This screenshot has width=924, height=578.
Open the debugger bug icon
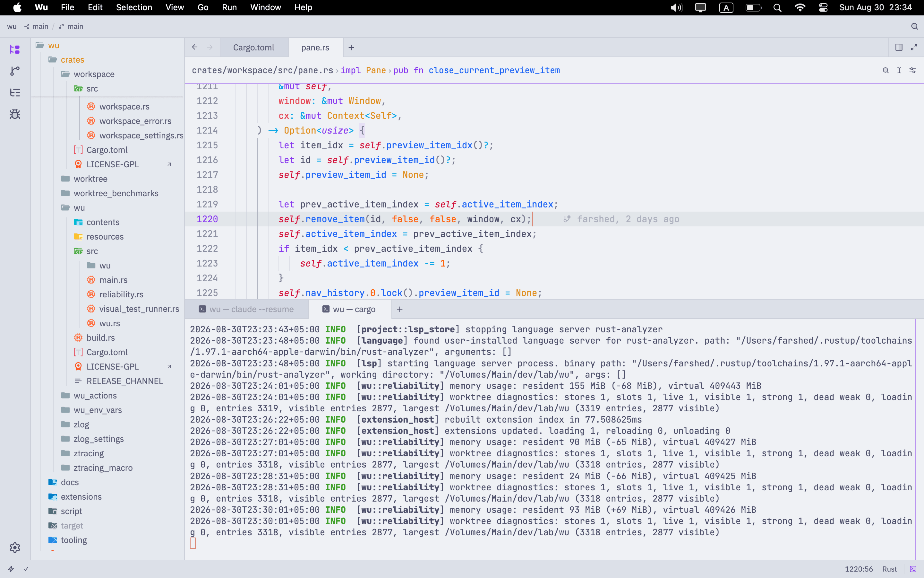click(x=15, y=114)
